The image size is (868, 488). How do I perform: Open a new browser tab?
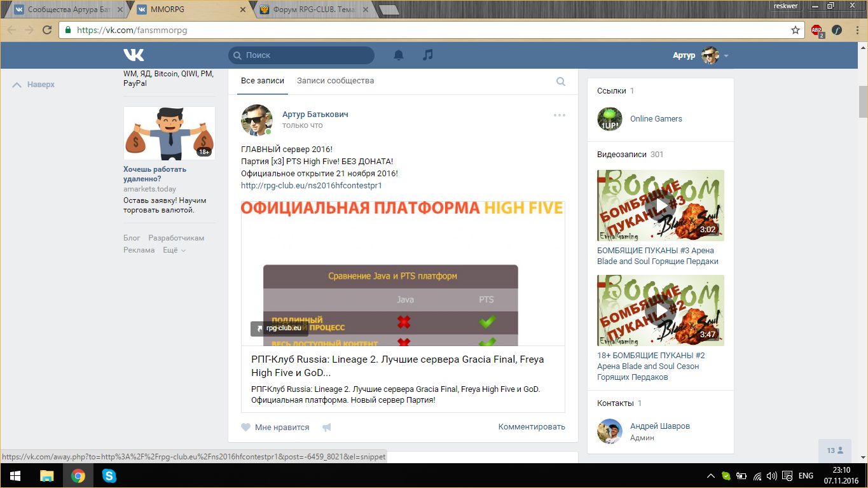point(389,10)
